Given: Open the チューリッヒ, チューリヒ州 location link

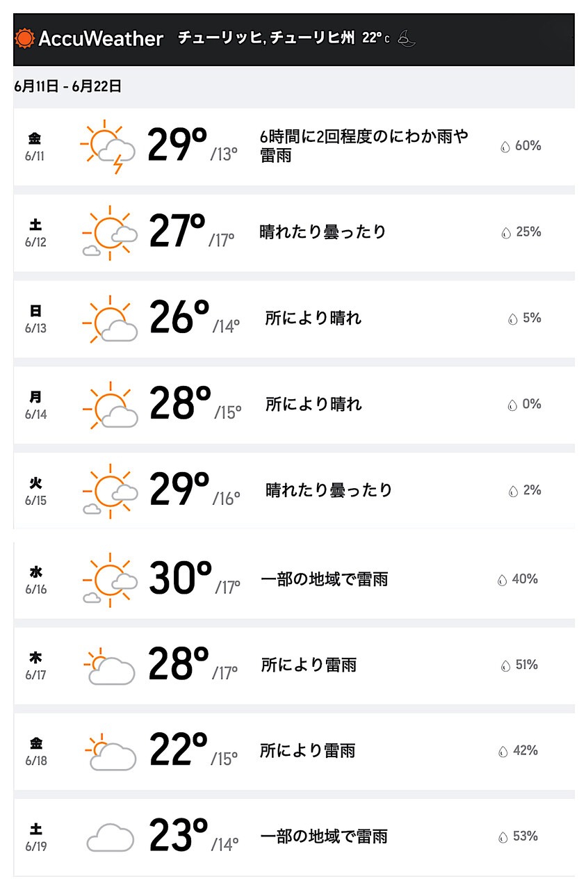Looking at the screenshot, I should coord(266,38).
